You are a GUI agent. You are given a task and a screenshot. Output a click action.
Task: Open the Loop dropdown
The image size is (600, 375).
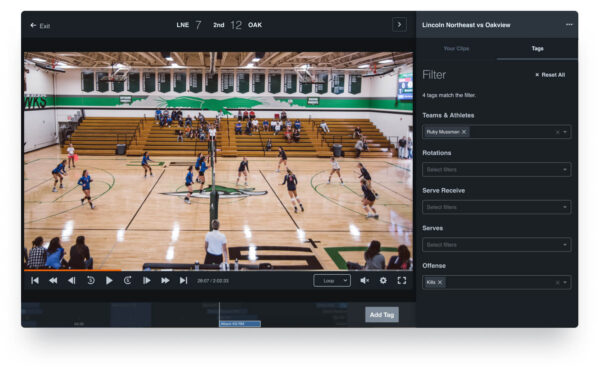click(332, 280)
